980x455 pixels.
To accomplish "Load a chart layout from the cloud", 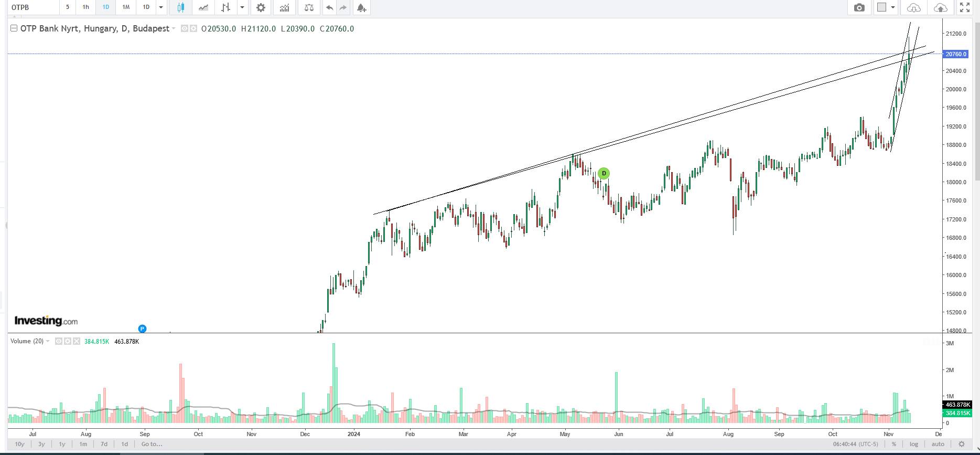I will click(x=914, y=7).
